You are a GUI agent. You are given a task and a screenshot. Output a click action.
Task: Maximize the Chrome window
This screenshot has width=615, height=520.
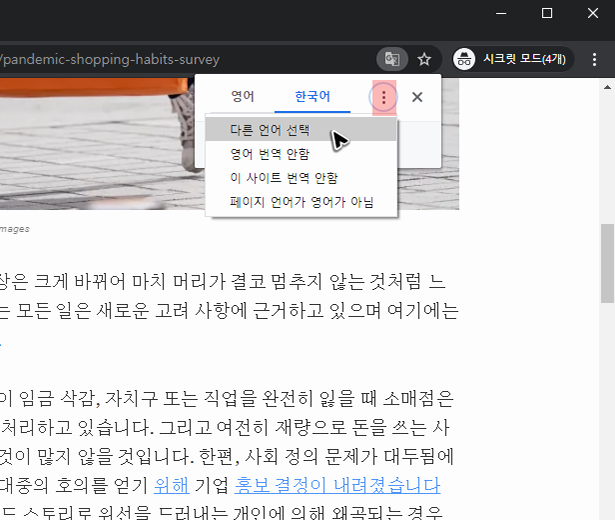tap(547, 14)
